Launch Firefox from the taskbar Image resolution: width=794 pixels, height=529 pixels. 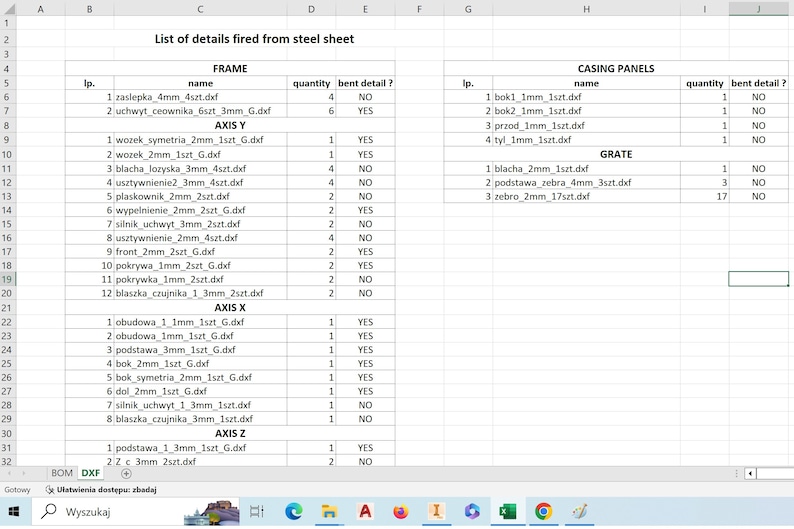(401, 512)
